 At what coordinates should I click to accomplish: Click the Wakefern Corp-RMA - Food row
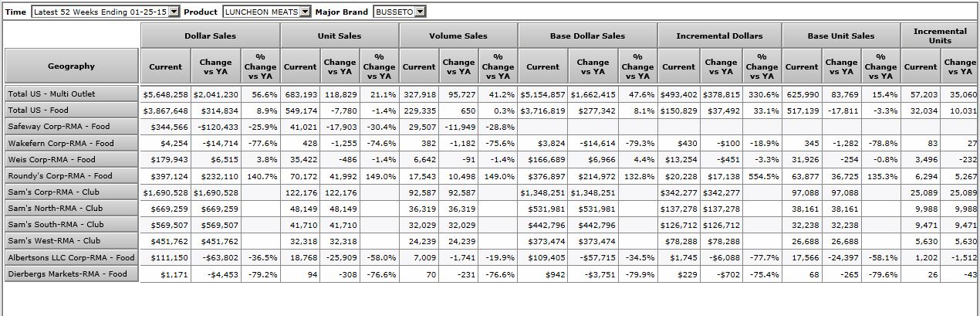(71, 143)
